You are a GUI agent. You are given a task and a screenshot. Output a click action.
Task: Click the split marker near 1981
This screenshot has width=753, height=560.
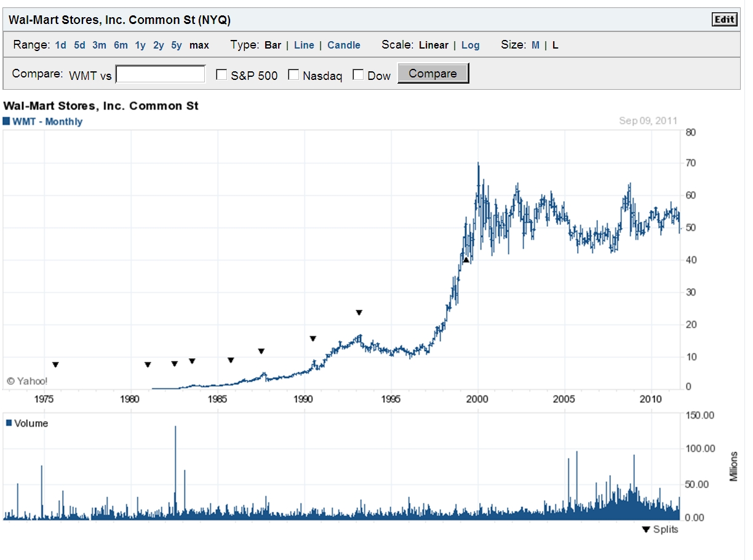pyautogui.click(x=148, y=365)
